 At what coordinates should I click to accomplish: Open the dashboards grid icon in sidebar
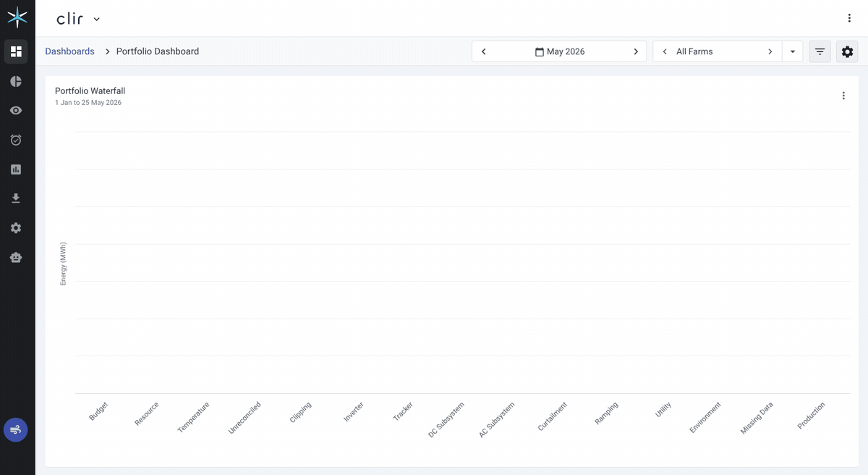pyautogui.click(x=16, y=51)
